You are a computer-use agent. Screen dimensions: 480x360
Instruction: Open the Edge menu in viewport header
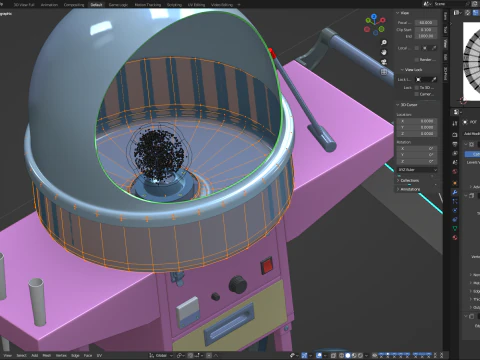[75, 356]
